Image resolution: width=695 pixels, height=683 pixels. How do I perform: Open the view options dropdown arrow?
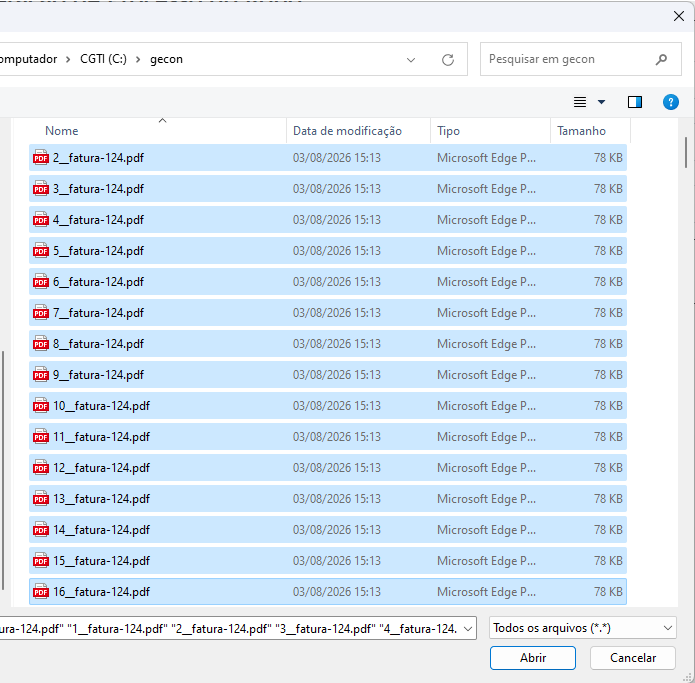[601, 102]
